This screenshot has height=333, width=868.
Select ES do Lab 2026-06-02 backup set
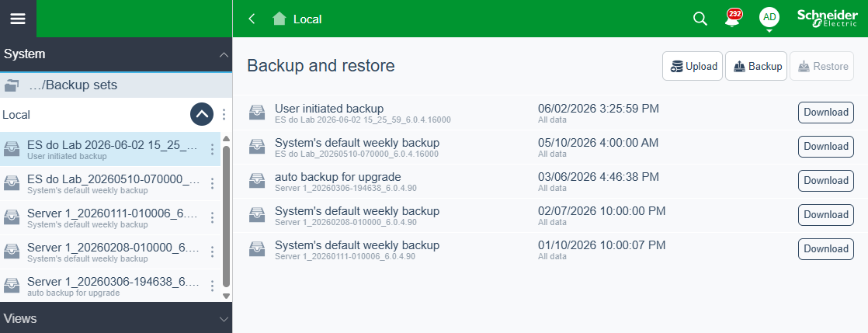coord(110,149)
